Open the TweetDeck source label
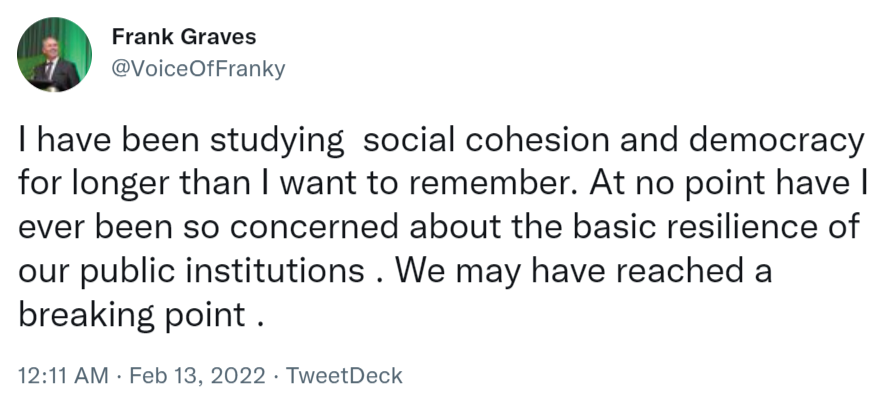Screen dimensions: 885x409 (344, 375)
